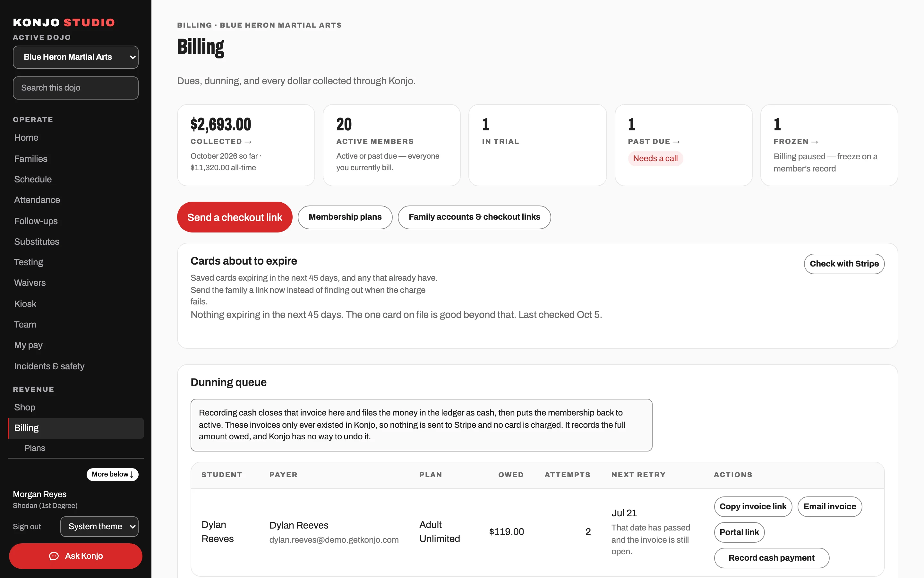The height and width of the screenshot is (578, 924).
Task: Click the dylan.reeves@demo.getkonjo.com email
Action: [x=334, y=540]
